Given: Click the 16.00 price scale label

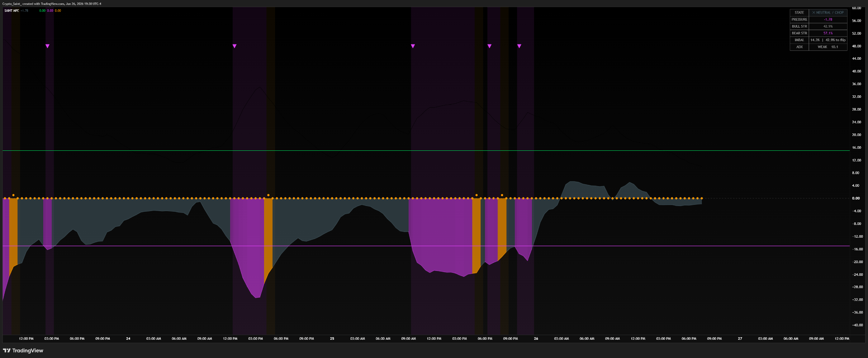Looking at the screenshot, I should tap(856, 147).
